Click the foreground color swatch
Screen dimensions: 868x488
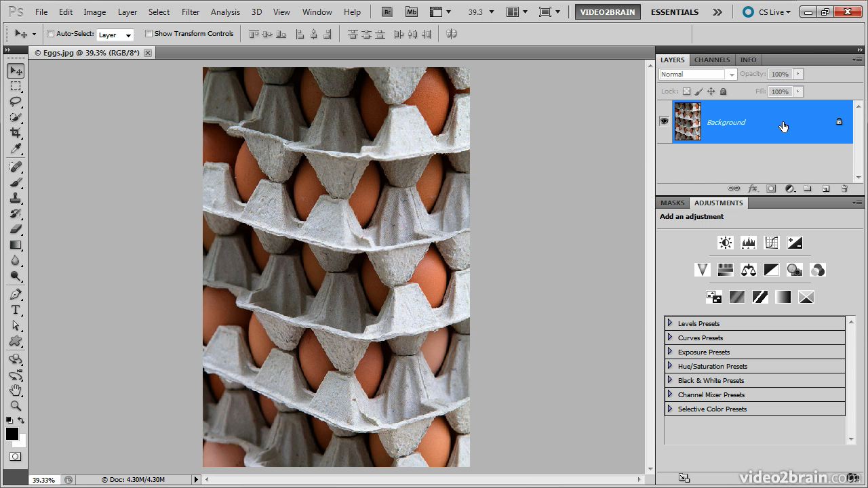coord(12,434)
